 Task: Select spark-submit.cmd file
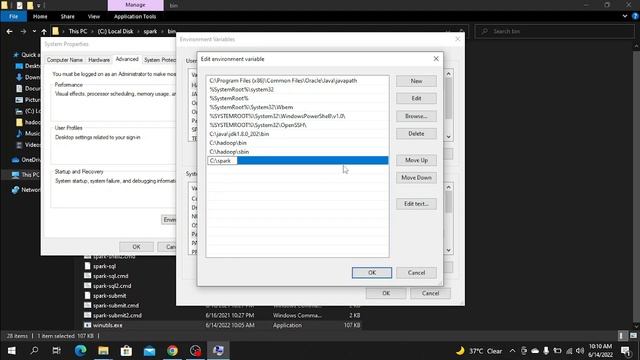coord(116,305)
